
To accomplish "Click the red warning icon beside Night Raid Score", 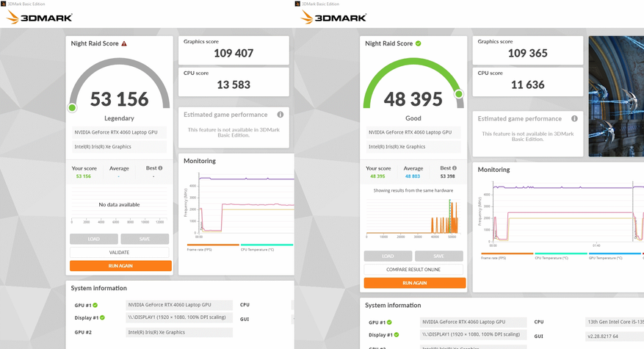I will [x=124, y=43].
